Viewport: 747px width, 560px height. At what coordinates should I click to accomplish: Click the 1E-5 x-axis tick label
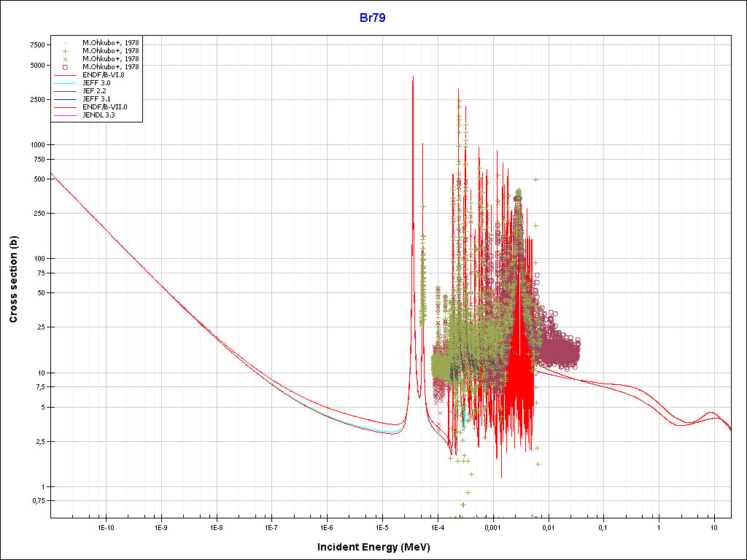pos(382,527)
